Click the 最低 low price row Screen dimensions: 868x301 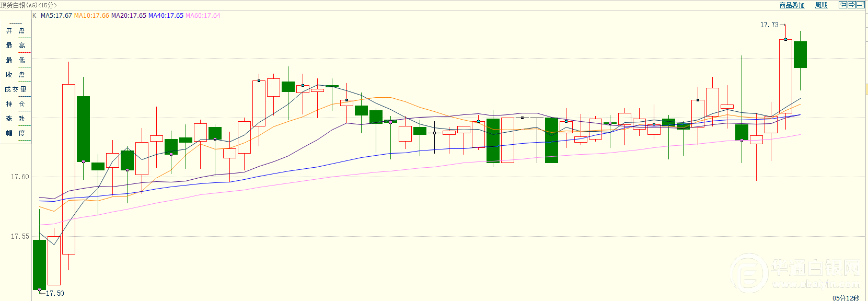(x=16, y=60)
